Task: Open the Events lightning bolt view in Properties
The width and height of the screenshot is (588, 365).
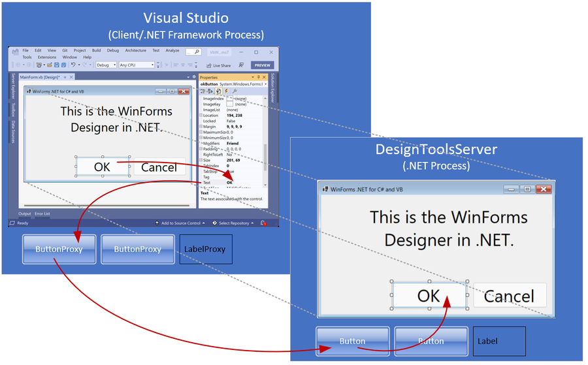Action: point(226,91)
